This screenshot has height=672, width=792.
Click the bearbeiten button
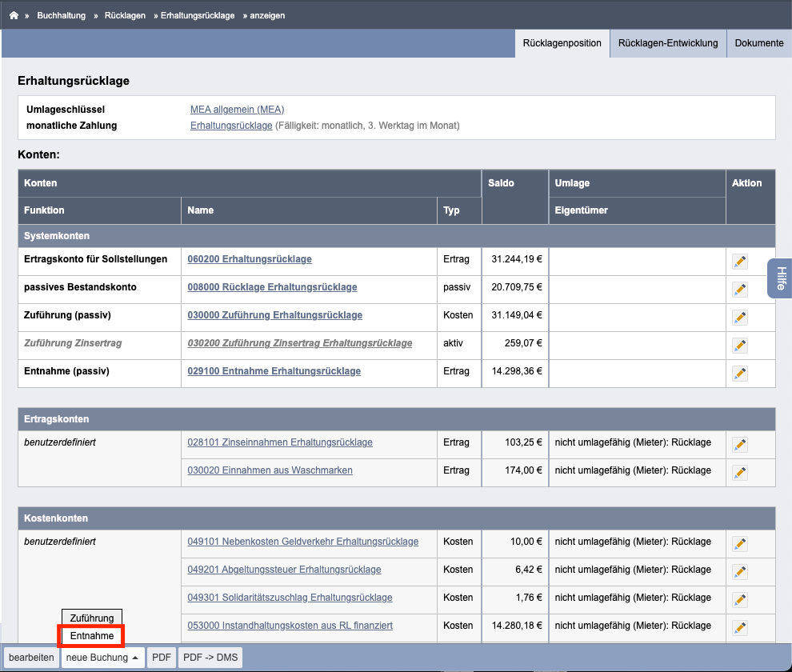(x=31, y=658)
